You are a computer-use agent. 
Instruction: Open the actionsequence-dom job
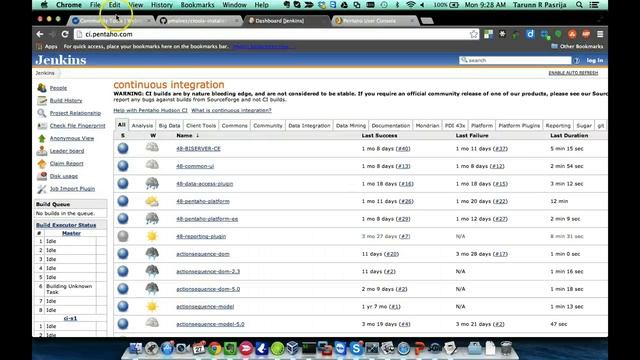[203, 254]
